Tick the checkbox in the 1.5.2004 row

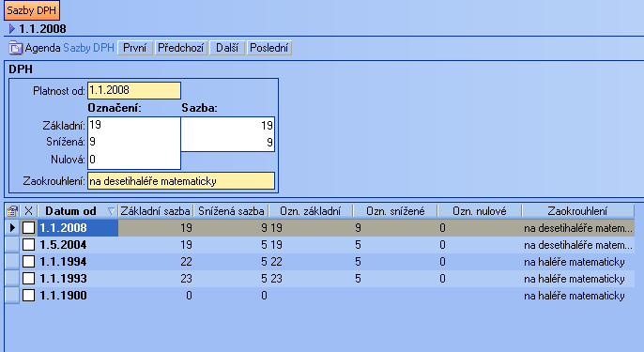coord(28,245)
